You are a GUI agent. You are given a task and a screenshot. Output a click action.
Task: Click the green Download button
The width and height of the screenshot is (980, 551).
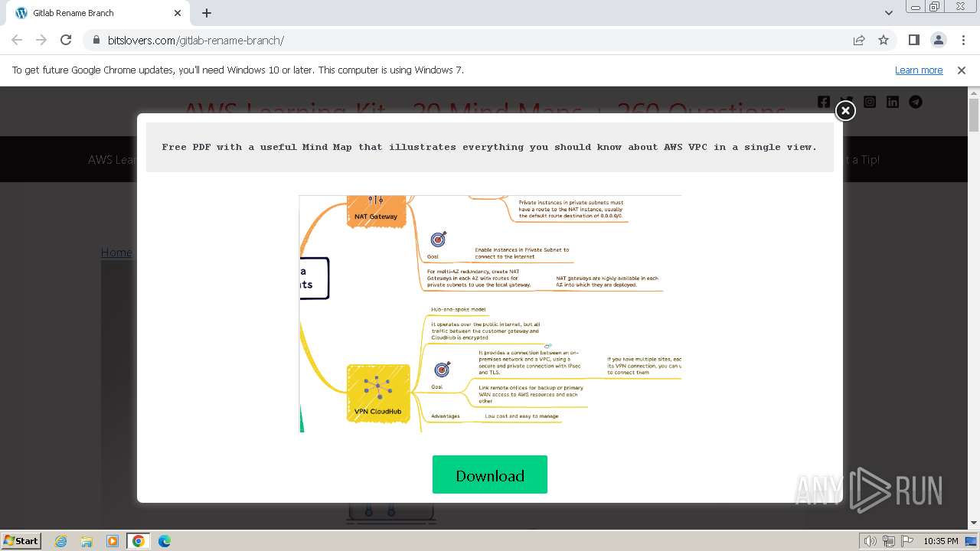[490, 474]
